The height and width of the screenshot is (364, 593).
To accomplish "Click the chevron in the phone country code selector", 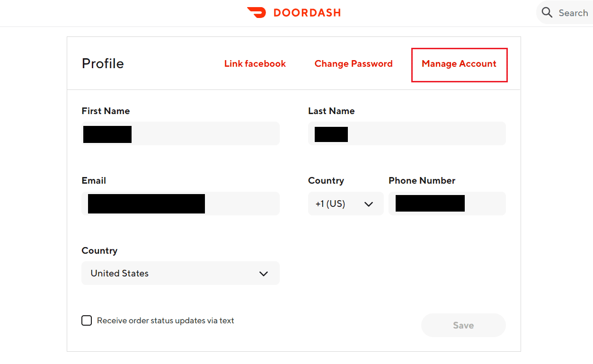I will point(369,204).
